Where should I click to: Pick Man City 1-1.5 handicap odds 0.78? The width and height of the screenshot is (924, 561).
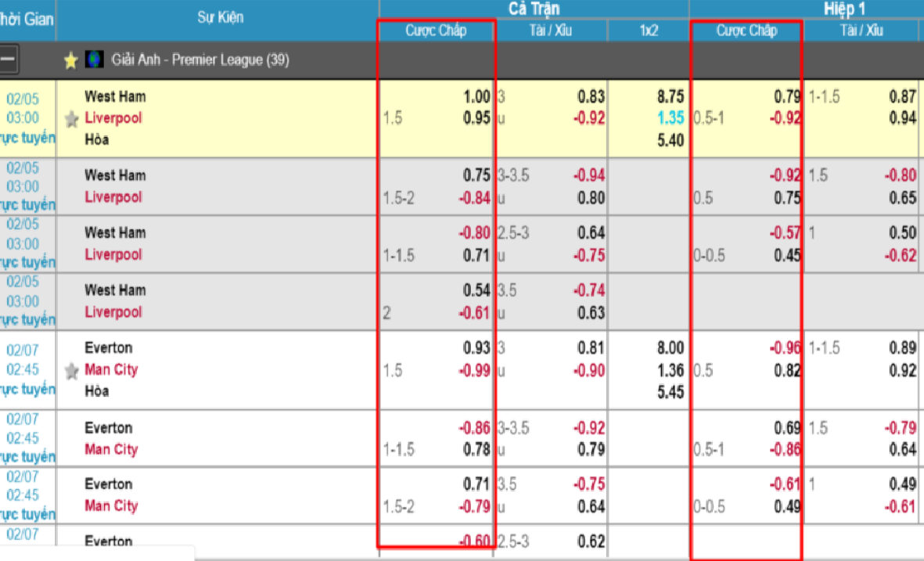pos(476,450)
